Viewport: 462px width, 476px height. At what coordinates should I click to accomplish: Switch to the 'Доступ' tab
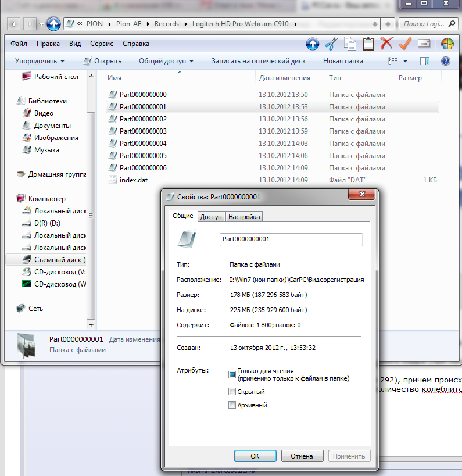tap(211, 217)
